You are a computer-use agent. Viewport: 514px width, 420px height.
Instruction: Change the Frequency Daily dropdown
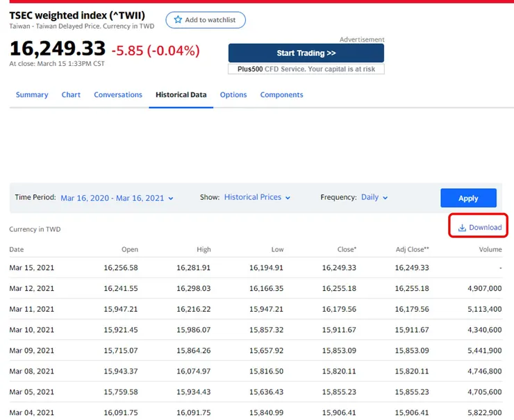tap(374, 197)
